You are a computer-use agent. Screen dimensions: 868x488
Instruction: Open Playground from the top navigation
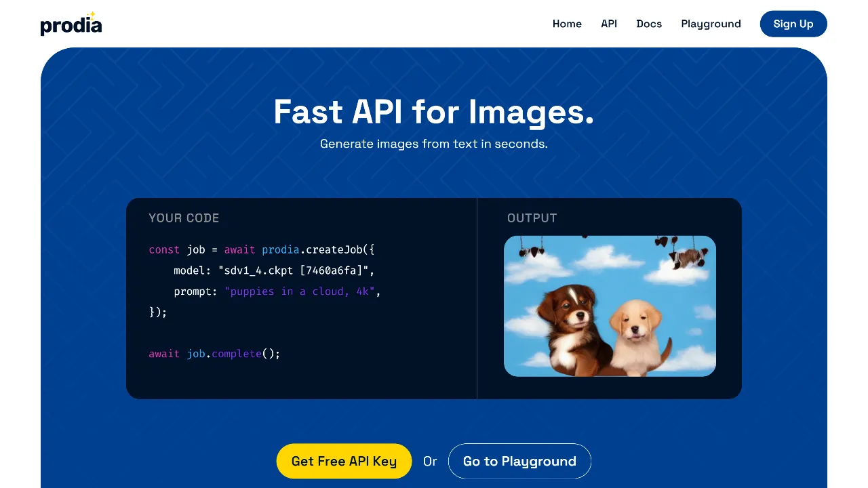coord(711,24)
